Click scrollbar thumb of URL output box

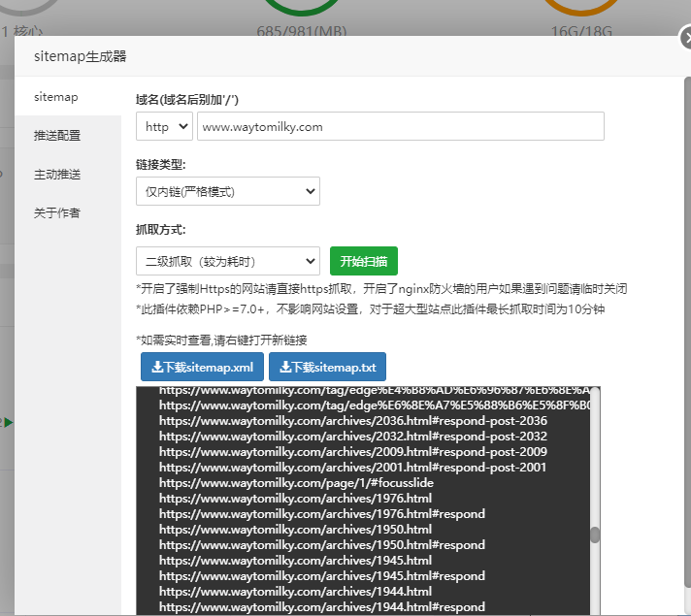[x=595, y=535]
